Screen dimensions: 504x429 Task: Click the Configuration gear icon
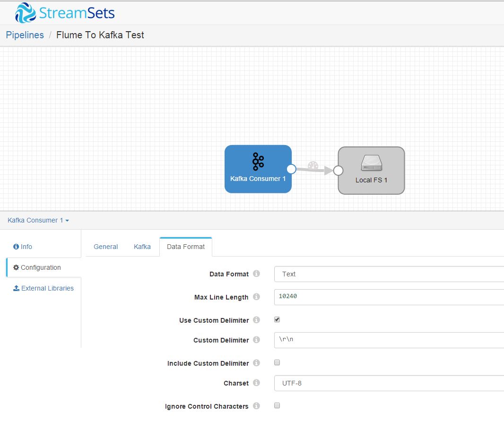(x=16, y=267)
